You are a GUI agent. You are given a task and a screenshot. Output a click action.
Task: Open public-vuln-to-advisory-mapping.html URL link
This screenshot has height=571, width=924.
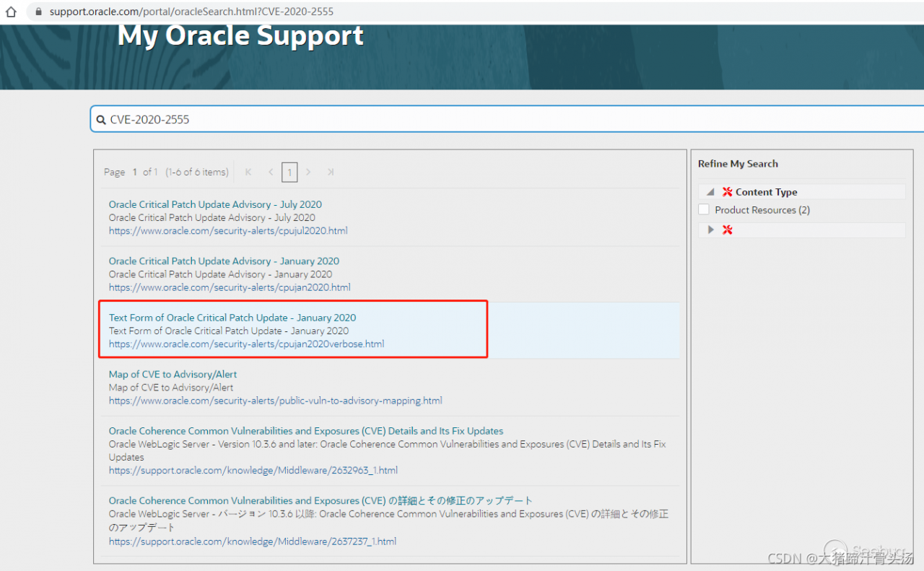click(275, 401)
